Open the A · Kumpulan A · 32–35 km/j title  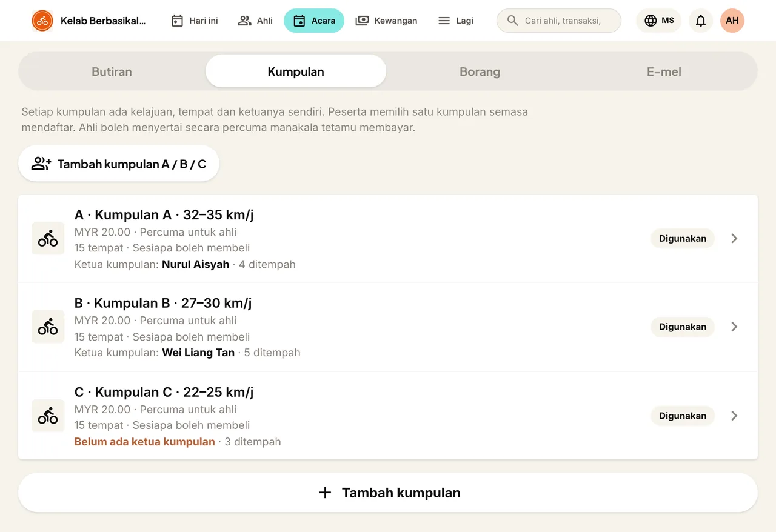(164, 215)
